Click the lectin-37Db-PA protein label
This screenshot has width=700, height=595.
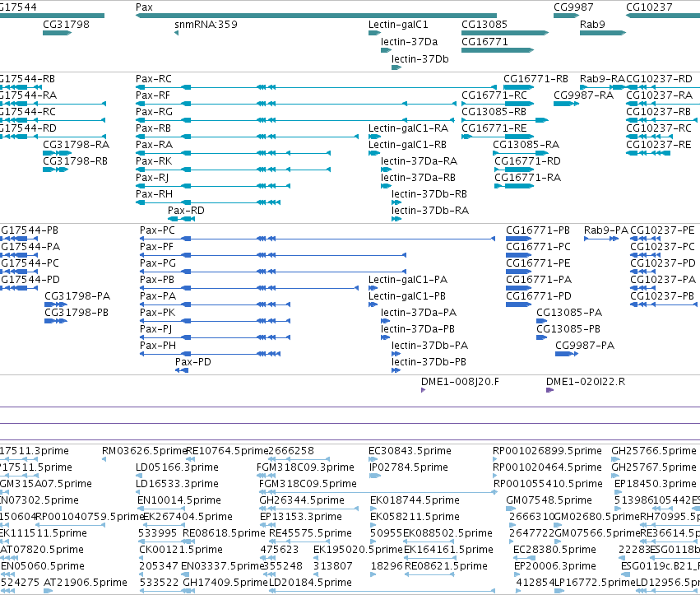(430, 346)
